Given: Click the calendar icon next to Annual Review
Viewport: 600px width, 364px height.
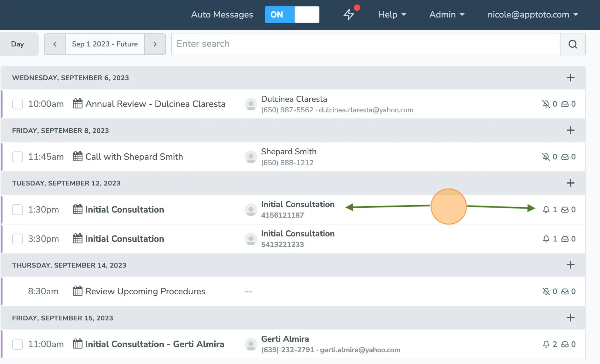Looking at the screenshot, I should click(77, 104).
